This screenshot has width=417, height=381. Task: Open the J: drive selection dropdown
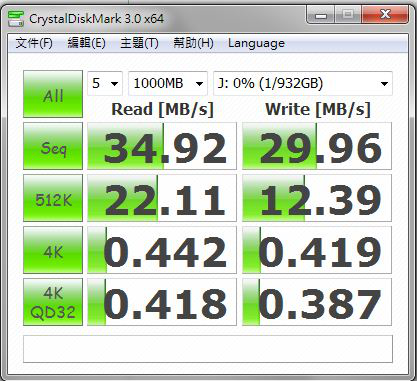(x=303, y=83)
